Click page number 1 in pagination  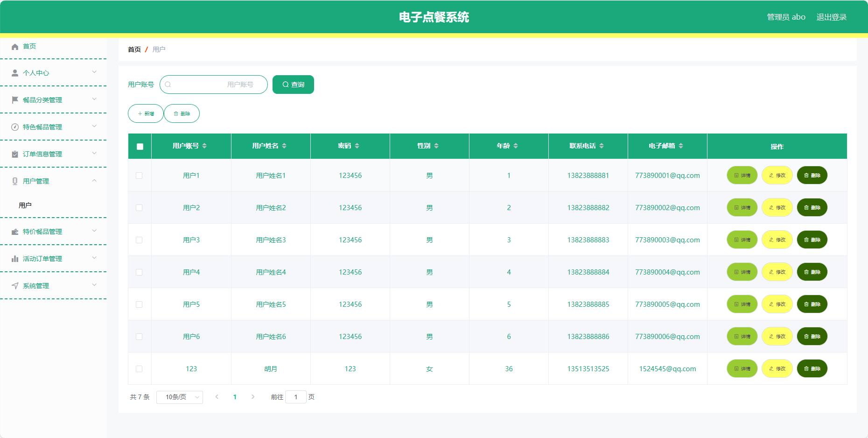(x=235, y=397)
